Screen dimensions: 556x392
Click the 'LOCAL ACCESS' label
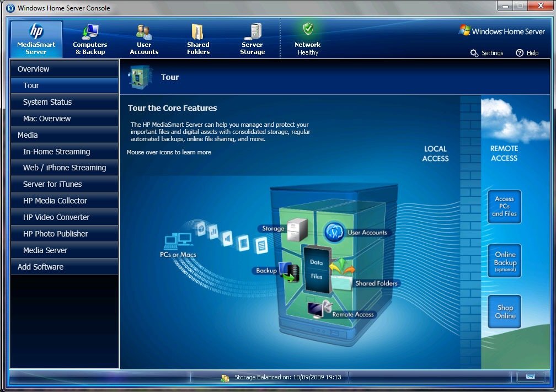pyautogui.click(x=435, y=153)
